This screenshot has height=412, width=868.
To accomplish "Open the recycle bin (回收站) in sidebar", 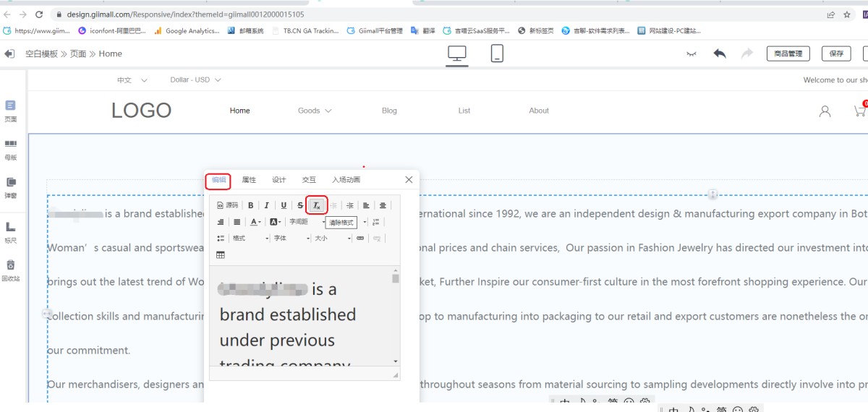I will [11, 270].
